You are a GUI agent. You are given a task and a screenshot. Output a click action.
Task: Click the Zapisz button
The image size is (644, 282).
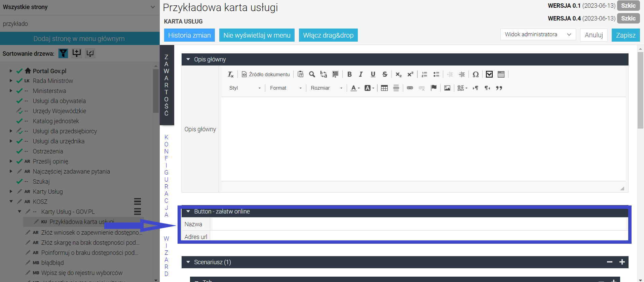626,35
